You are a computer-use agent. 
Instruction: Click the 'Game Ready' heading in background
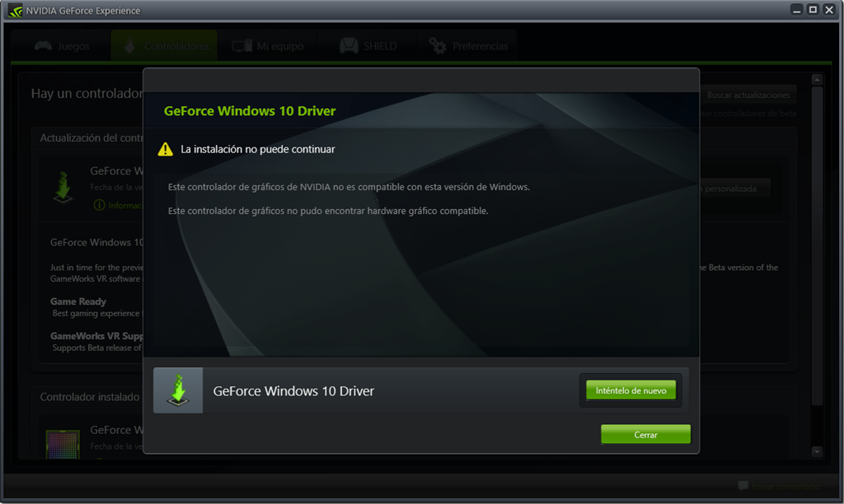tap(78, 301)
